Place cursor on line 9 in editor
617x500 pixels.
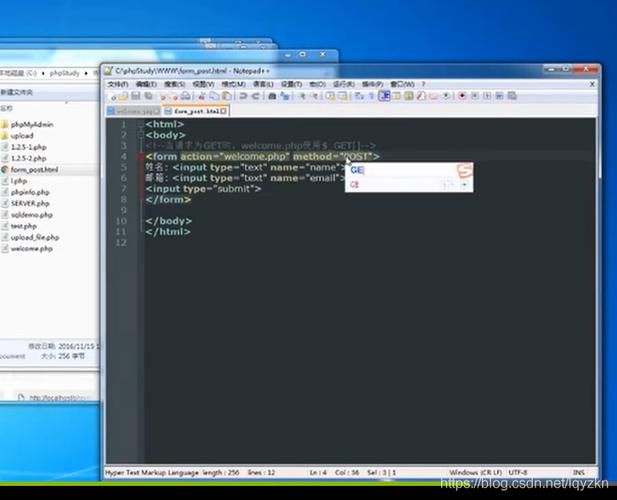click(370, 210)
